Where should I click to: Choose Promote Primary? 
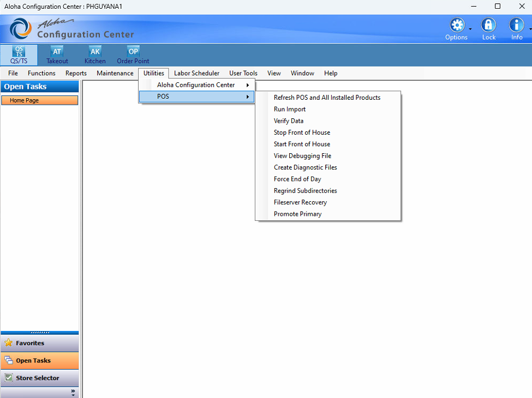click(x=328, y=214)
